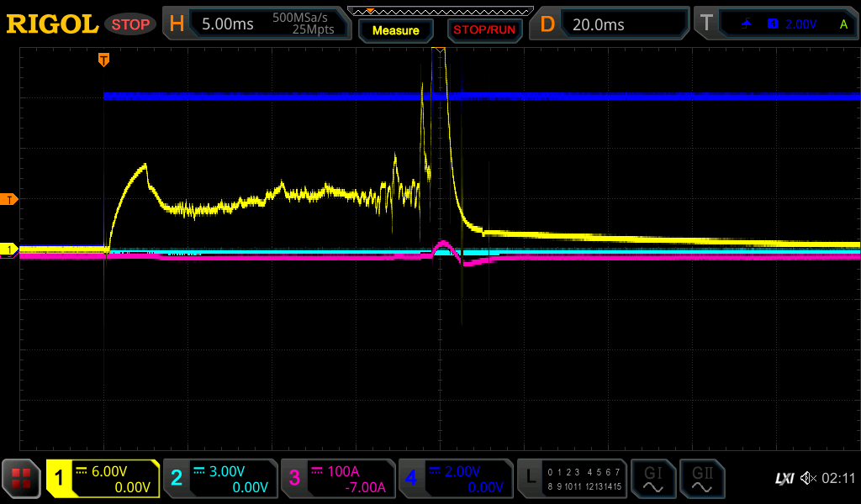Open signal generator GII

[701, 478]
